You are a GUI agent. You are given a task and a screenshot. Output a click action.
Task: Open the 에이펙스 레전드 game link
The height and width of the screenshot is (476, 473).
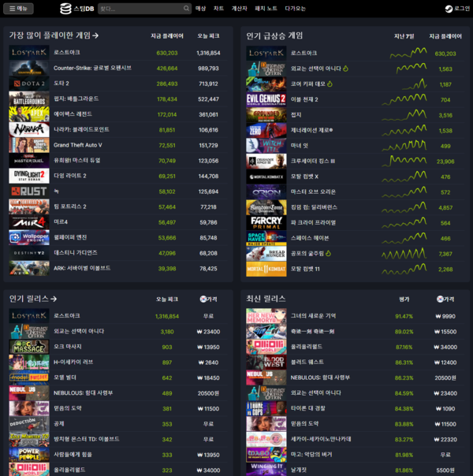73,113
